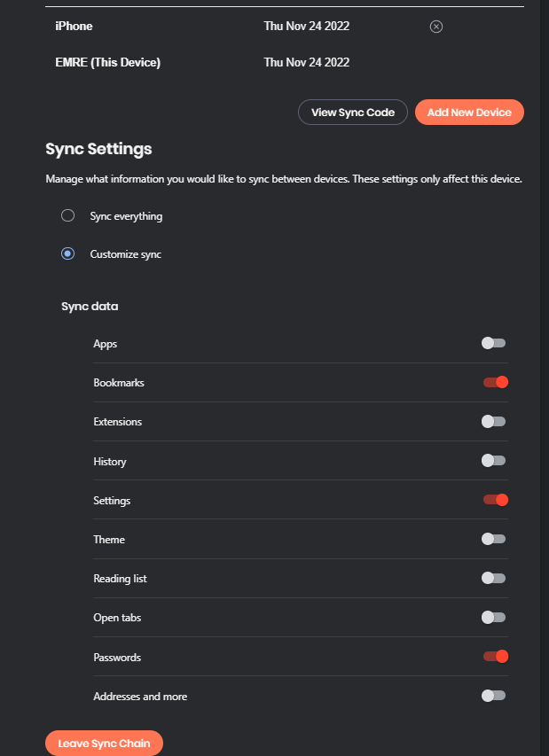Enable the Apps sync toggle
Viewport: 549px width, 756px height.
coord(494,343)
